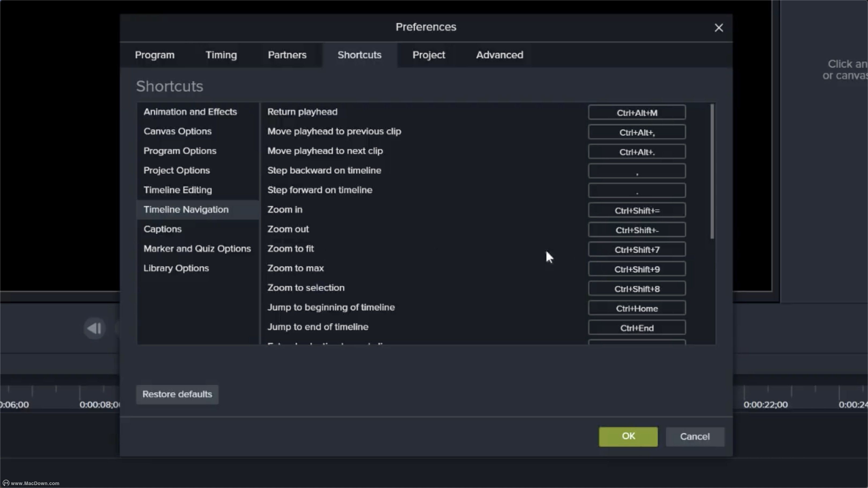Click the Jump to end of timeline shortcut
This screenshot has width=868, height=488.
coord(637,327)
